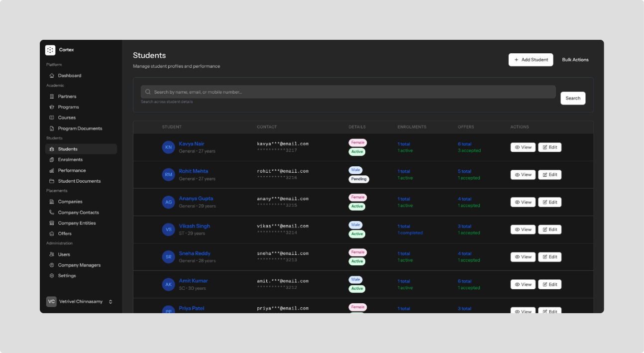Click the Search button
This screenshot has height=353, width=644.
point(573,98)
